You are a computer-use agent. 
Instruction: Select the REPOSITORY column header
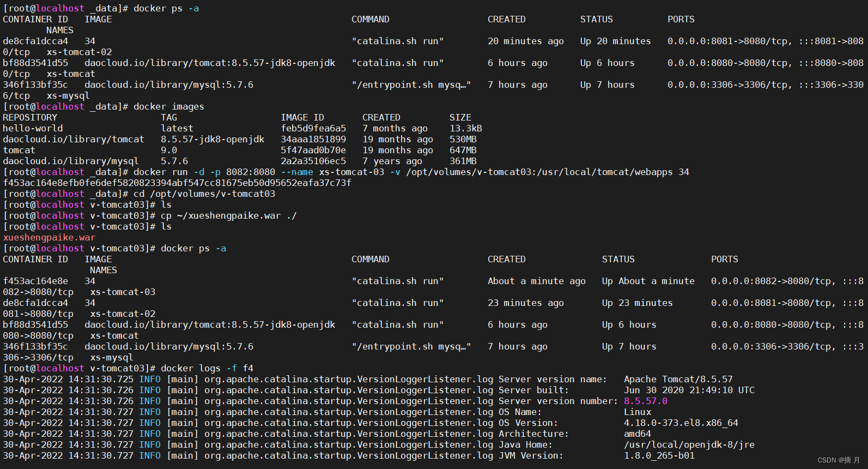point(30,117)
